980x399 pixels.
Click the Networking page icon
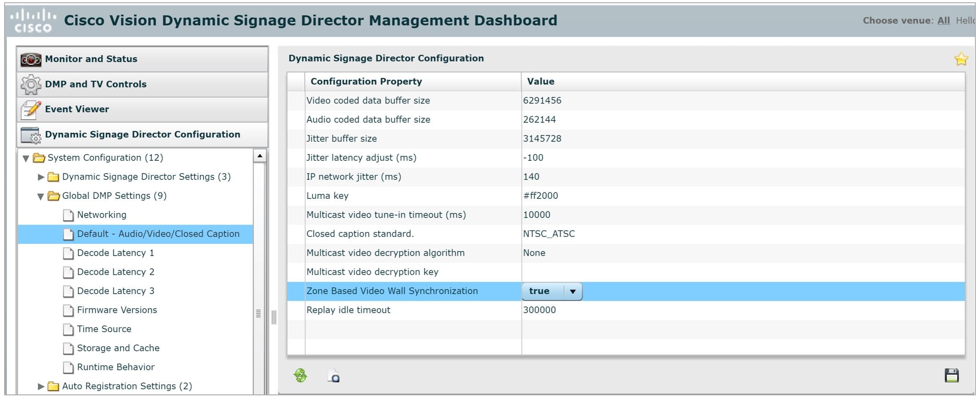(68, 215)
